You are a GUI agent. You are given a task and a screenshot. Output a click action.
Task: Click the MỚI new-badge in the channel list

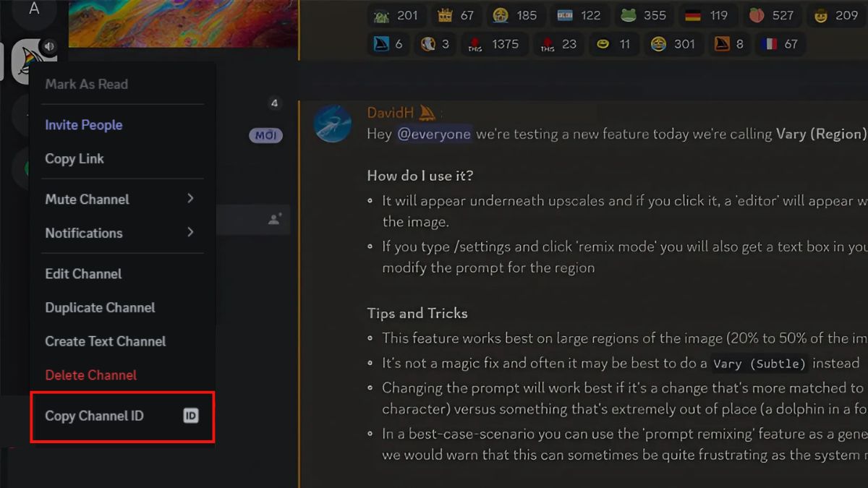265,135
